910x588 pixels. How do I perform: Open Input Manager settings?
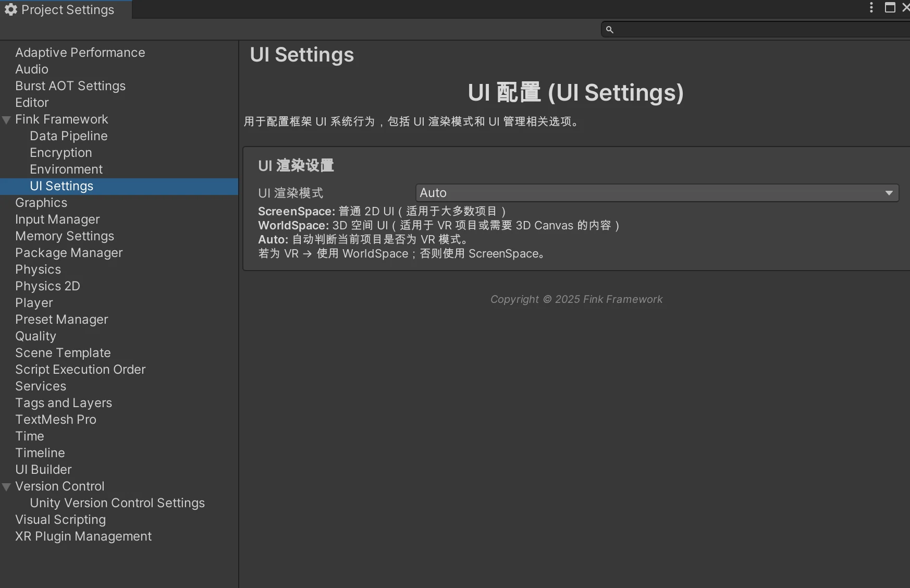[57, 219]
